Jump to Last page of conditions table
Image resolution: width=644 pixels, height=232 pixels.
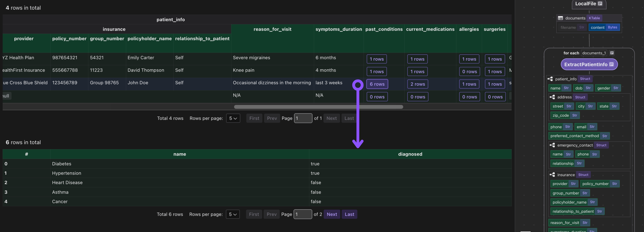tap(349, 214)
